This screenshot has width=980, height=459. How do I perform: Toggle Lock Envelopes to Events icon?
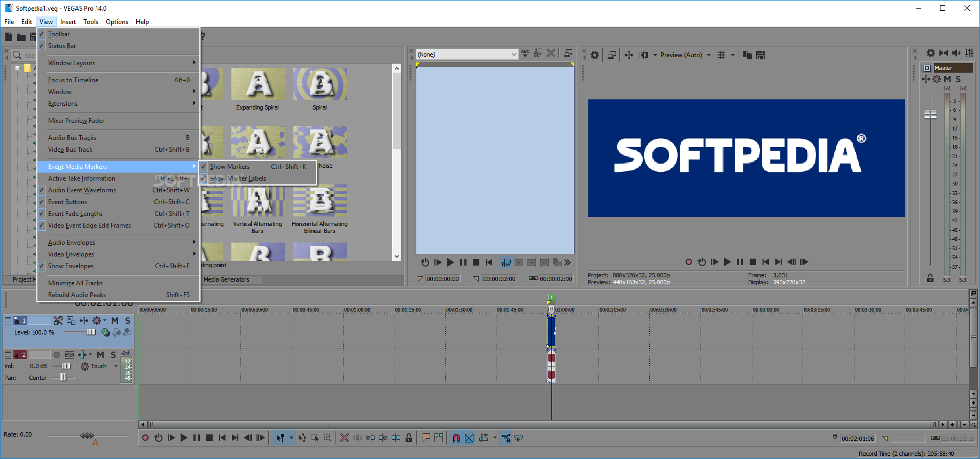505,438
